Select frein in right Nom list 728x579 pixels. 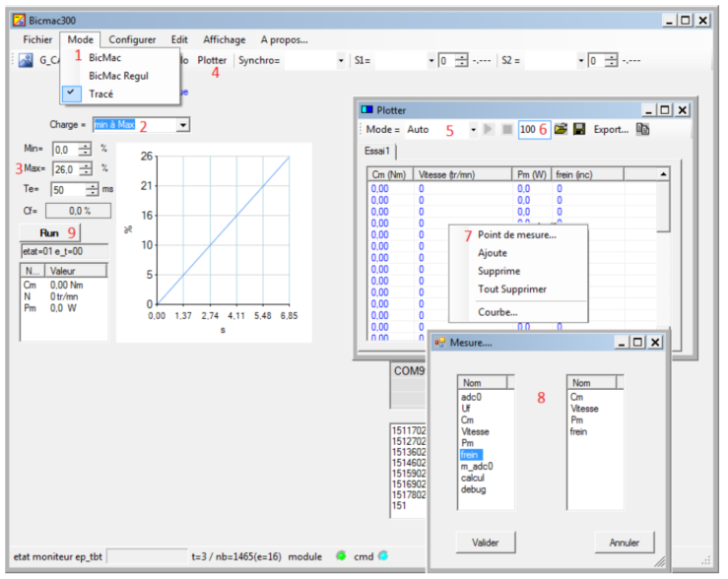[578, 431]
